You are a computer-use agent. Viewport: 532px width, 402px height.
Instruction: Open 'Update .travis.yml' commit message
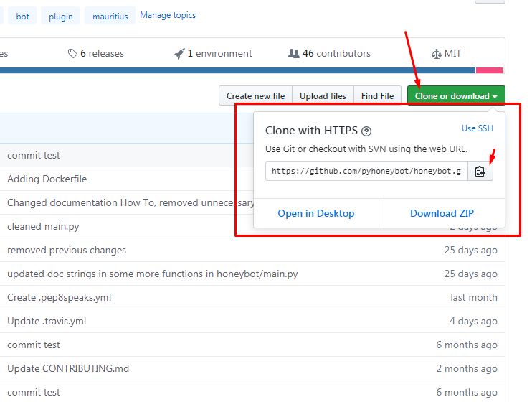coord(47,321)
